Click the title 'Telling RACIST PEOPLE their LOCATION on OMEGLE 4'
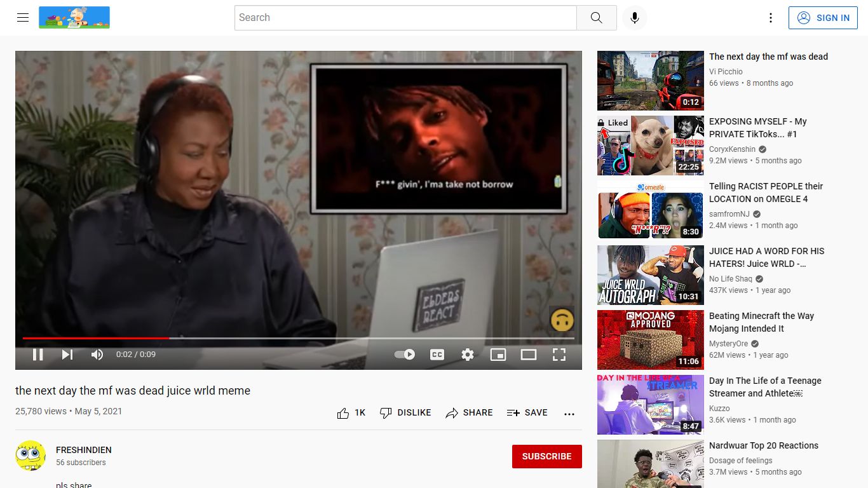 pyautogui.click(x=766, y=193)
